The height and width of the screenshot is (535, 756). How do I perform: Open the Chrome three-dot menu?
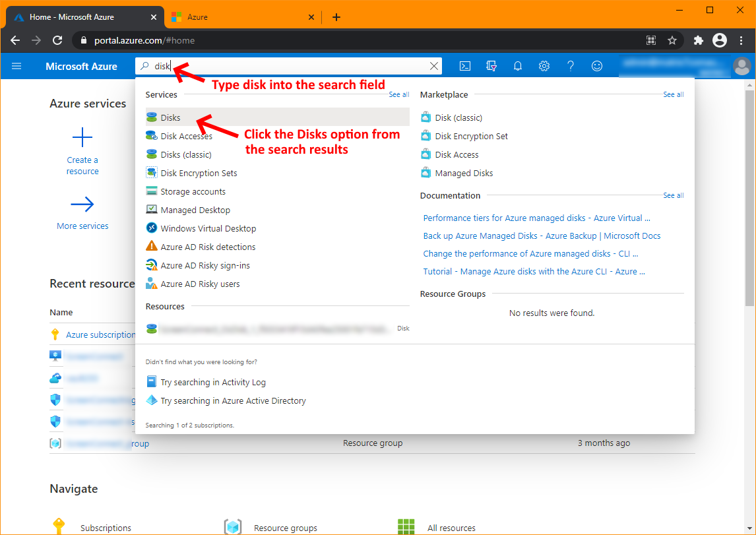(741, 40)
